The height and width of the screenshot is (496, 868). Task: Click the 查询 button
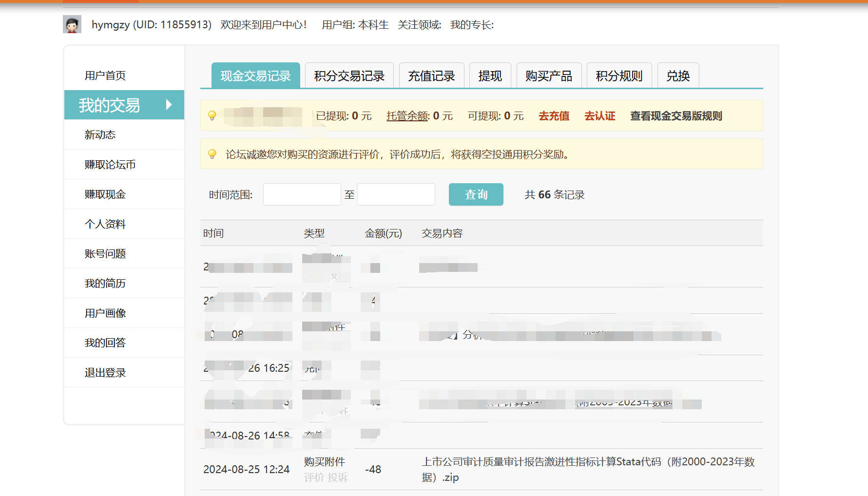(476, 194)
